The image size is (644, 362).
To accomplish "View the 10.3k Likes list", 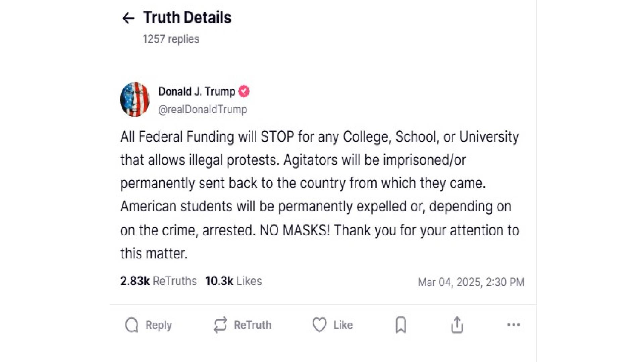I will tap(233, 281).
